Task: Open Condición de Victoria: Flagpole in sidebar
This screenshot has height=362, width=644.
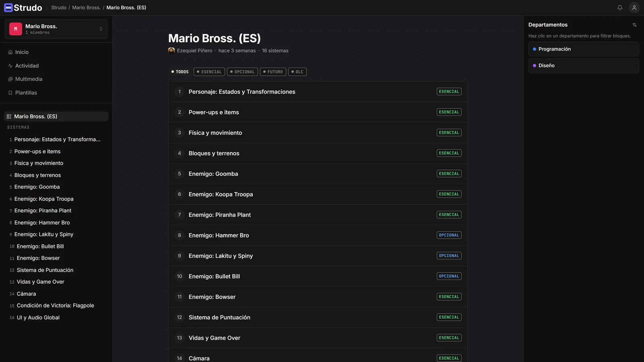Action: (56, 306)
